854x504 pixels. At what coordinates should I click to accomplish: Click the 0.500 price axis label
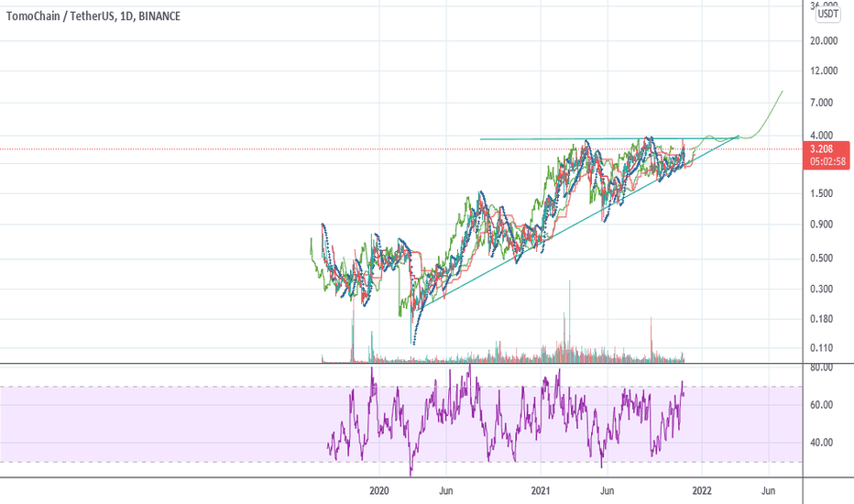click(822, 258)
